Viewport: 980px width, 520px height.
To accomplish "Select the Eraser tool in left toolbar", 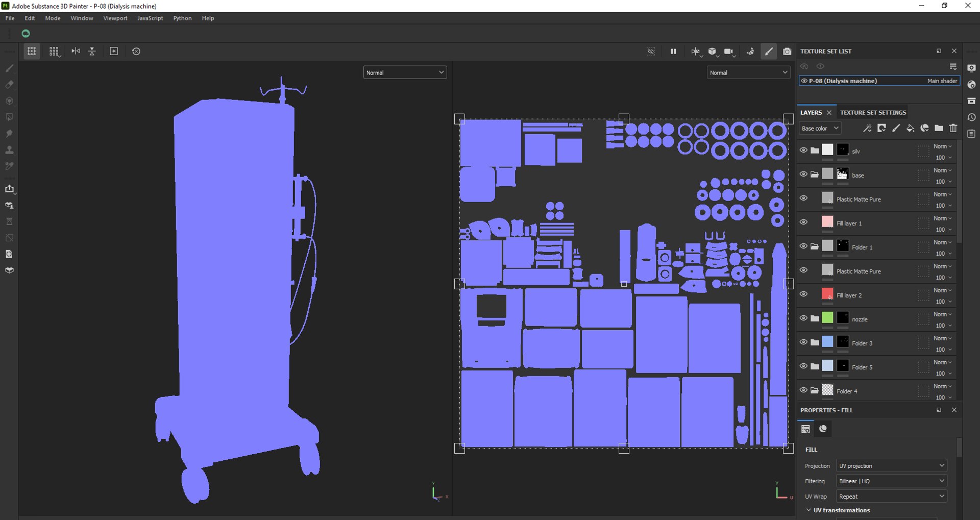I will [x=9, y=84].
